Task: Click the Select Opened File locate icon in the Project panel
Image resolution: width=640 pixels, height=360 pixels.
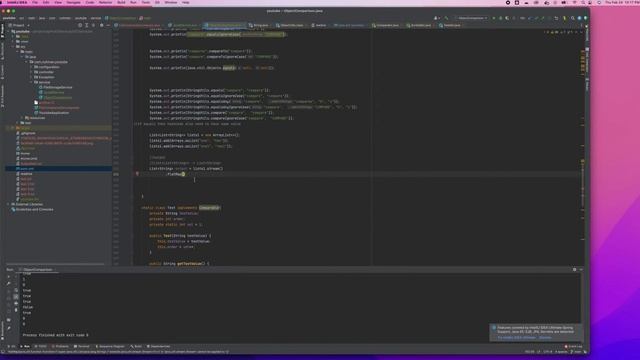Action: click(x=80, y=25)
